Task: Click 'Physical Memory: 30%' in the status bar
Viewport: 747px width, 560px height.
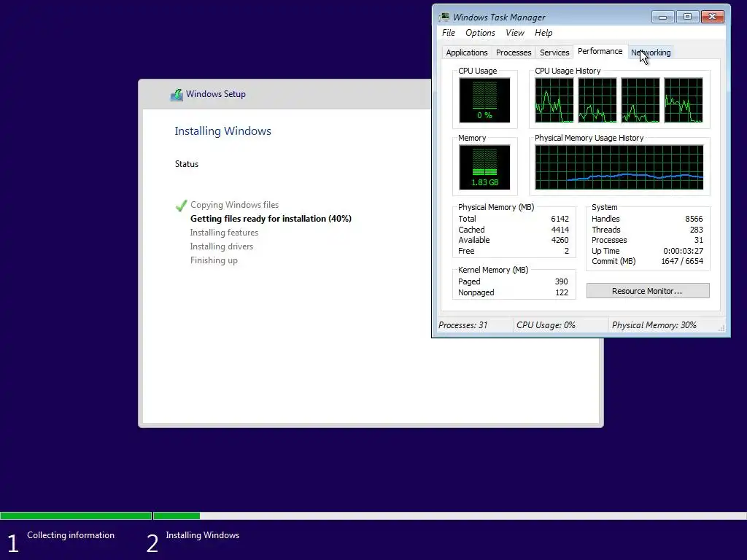Action: (x=654, y=325)
